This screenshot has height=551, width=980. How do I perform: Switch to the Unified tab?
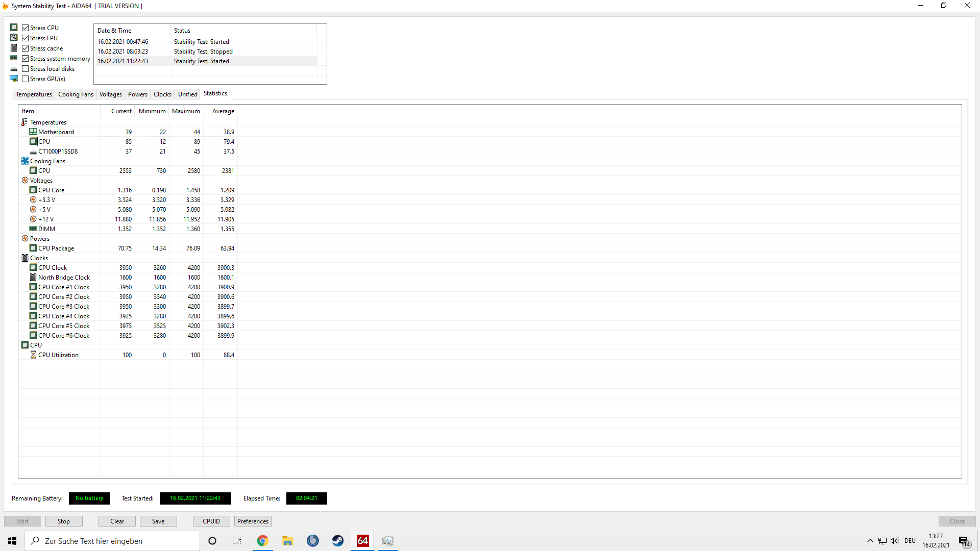tap(187, 94)
